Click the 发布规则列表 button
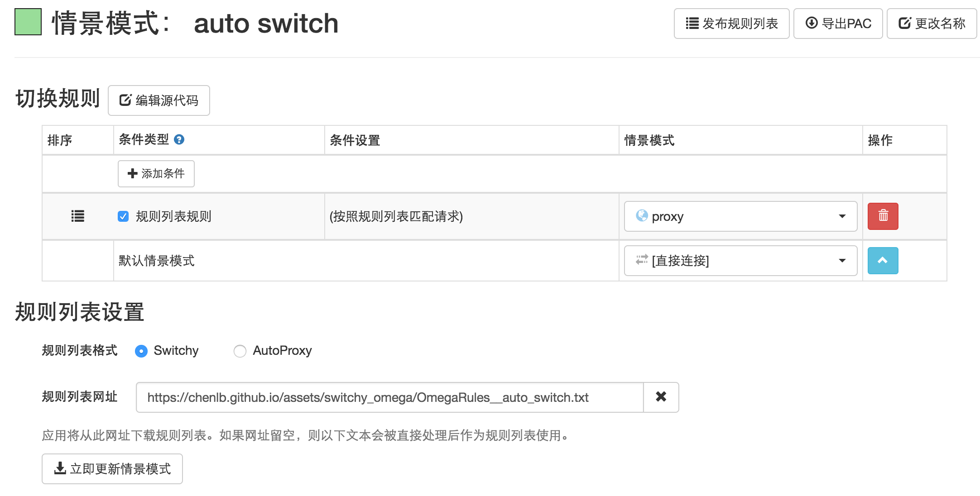Image resolution: width=980 pixels, height=496 pixels. (x=731, y=24)
